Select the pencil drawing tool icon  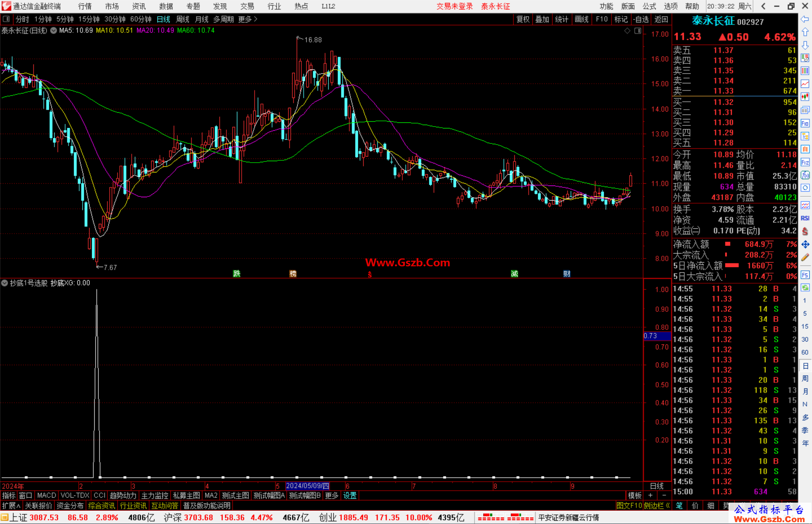805,257
